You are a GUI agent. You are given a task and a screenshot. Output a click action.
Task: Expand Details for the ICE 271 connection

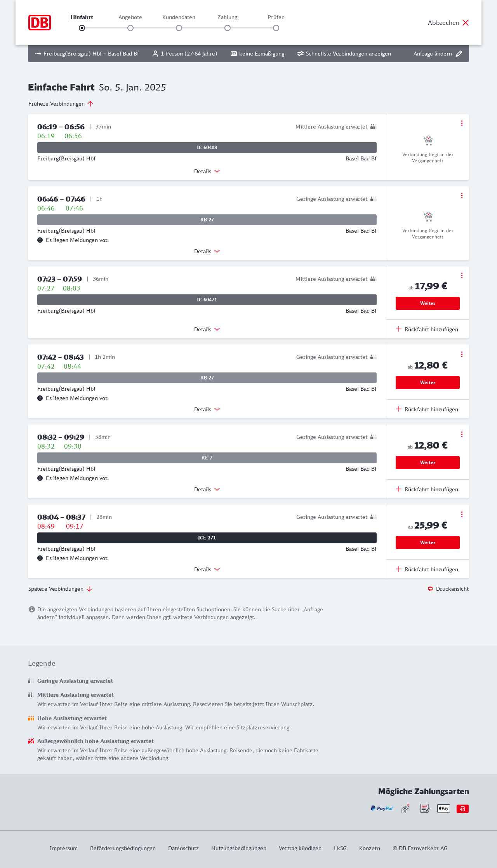point(207,569)
